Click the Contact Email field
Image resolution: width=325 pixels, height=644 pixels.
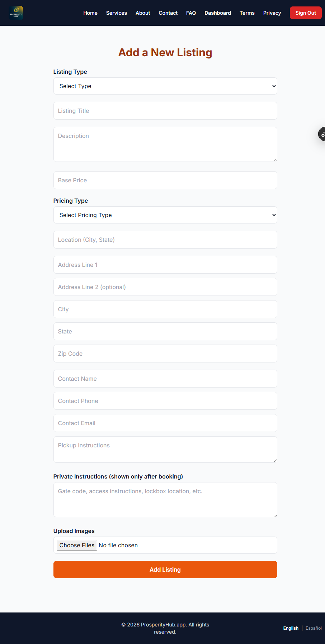click(x=165, y=423)
